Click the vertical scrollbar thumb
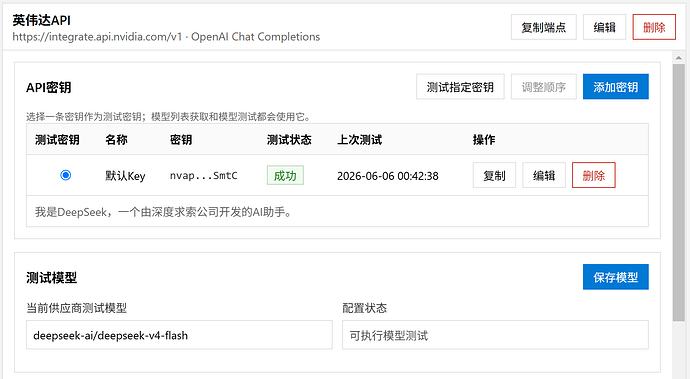Image resolution: width=690 pixels, height=379 pixels. [679, 192]
